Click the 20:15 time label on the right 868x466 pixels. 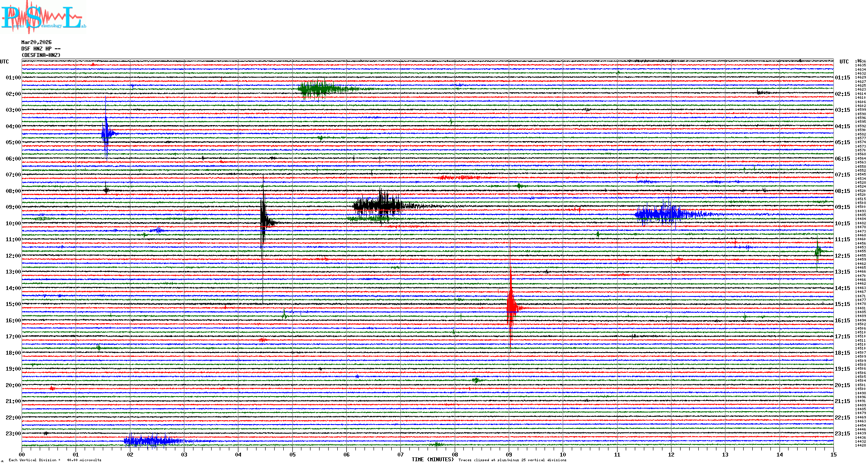pyautogui.click(x=843, y=385)
